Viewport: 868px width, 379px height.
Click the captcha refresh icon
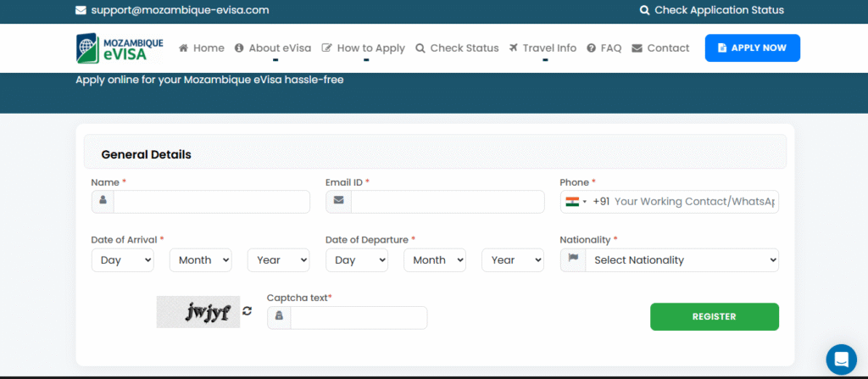247,311
